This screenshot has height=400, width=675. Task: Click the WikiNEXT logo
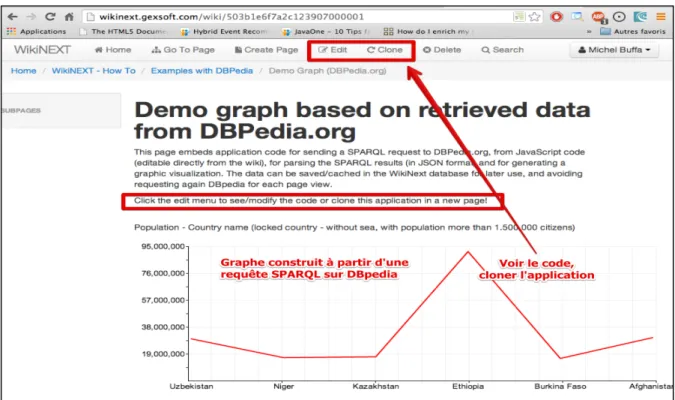pyautogui.click(x=42, y=50)
